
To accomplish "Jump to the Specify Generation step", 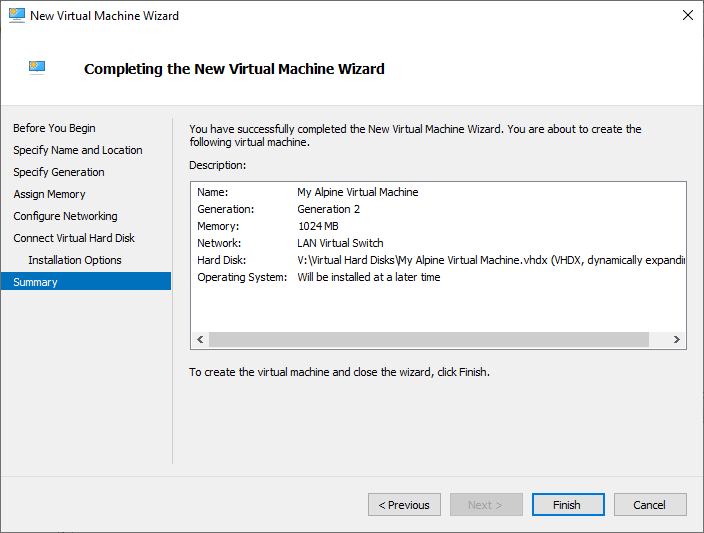I will pyautogui.click(x=58, y=172).
